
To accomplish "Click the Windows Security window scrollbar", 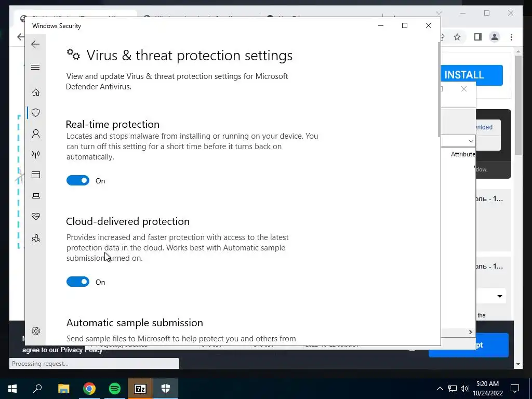I will click(x=438, y=89).
